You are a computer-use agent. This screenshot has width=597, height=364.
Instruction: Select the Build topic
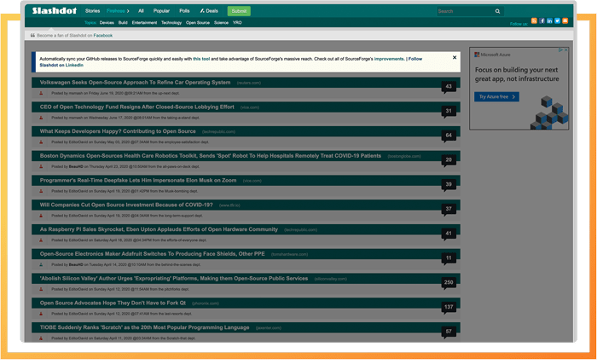tap(123, 23)
